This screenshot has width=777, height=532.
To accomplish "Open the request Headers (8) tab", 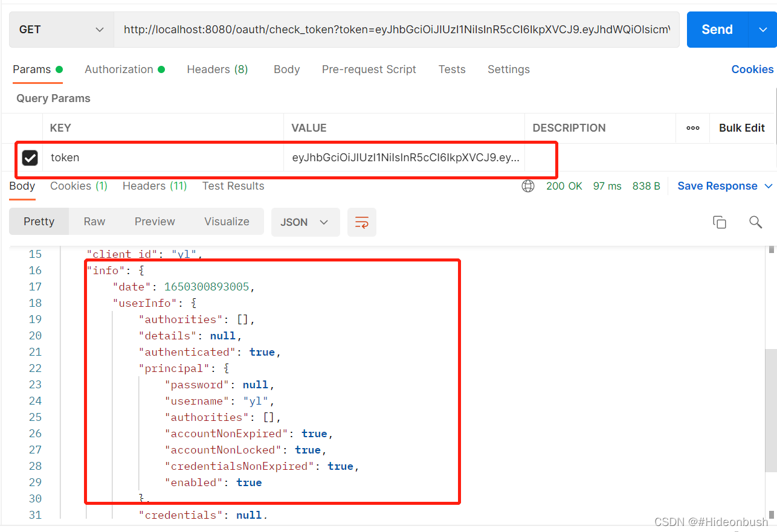I will (218, 69).
